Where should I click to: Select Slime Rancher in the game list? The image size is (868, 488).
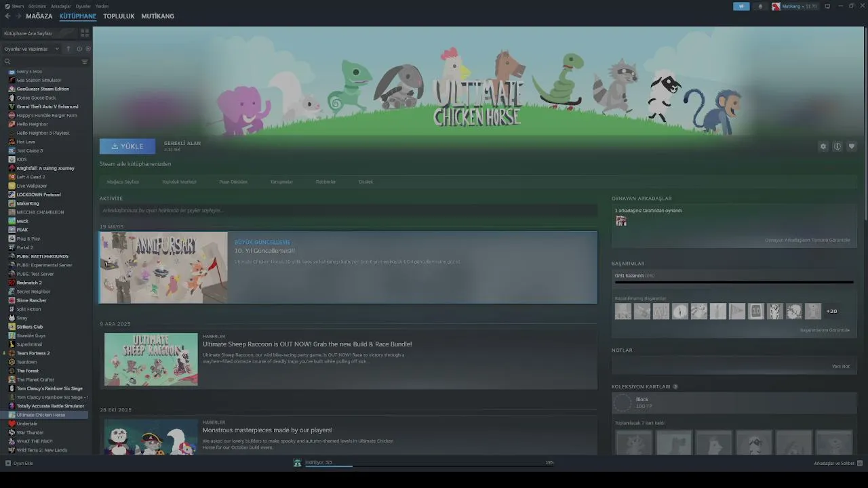tap(31, 300)
